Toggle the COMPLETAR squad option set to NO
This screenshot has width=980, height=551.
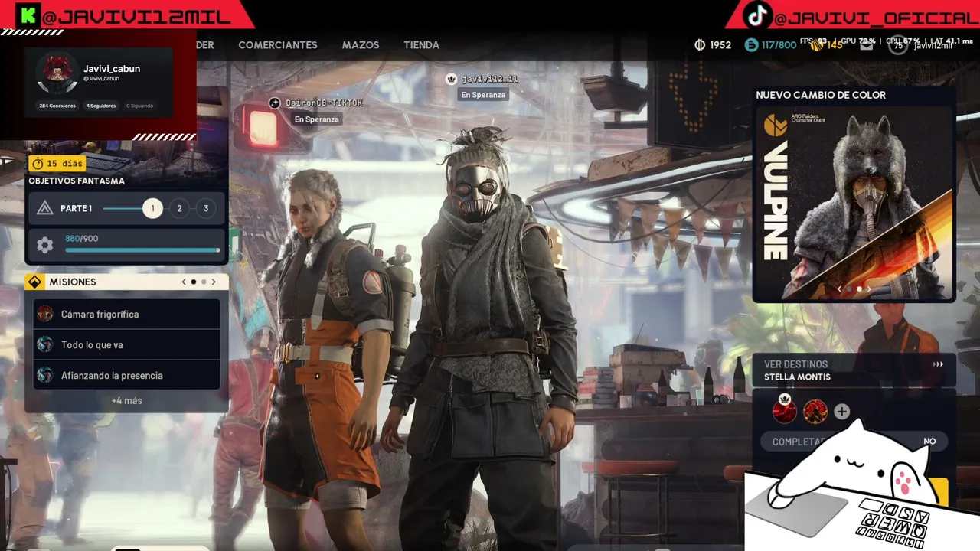coord(854,442)
